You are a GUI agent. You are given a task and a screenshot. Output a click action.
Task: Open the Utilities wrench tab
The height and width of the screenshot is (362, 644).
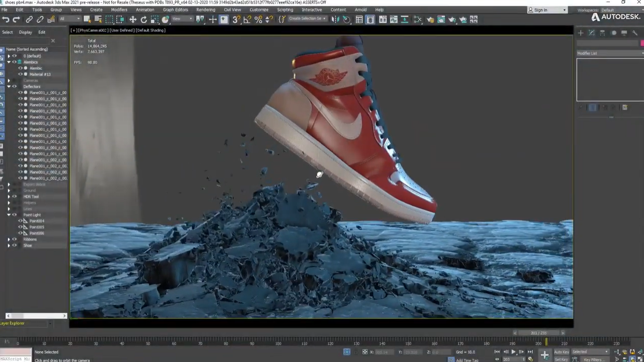coord(635,33)
